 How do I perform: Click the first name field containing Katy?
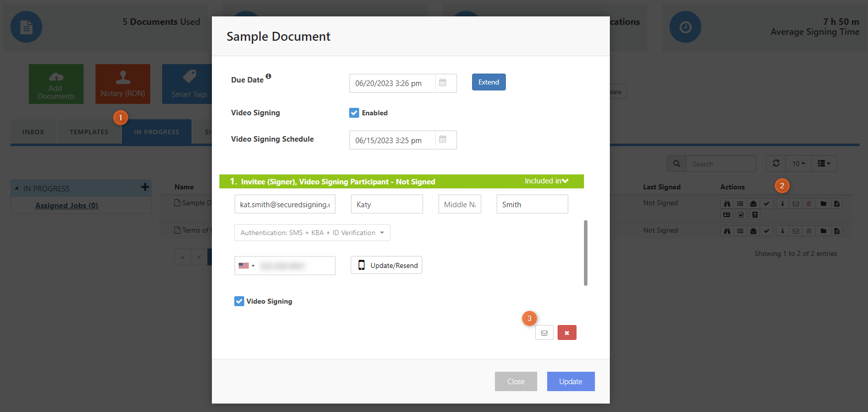[x=387, y=204]
